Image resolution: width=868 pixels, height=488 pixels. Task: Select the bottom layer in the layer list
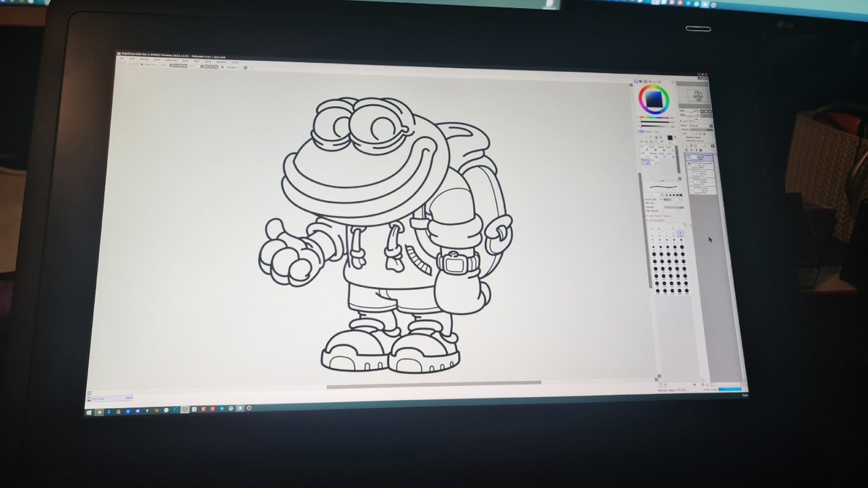click(702, 190)
